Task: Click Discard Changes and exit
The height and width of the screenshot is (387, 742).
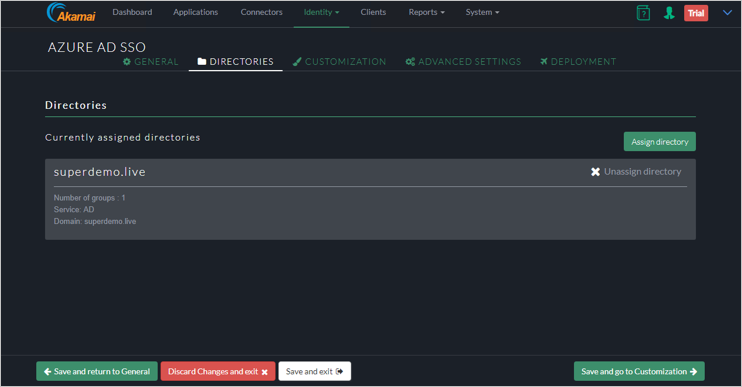Action: pyautogui.click(x=218, y=371)
